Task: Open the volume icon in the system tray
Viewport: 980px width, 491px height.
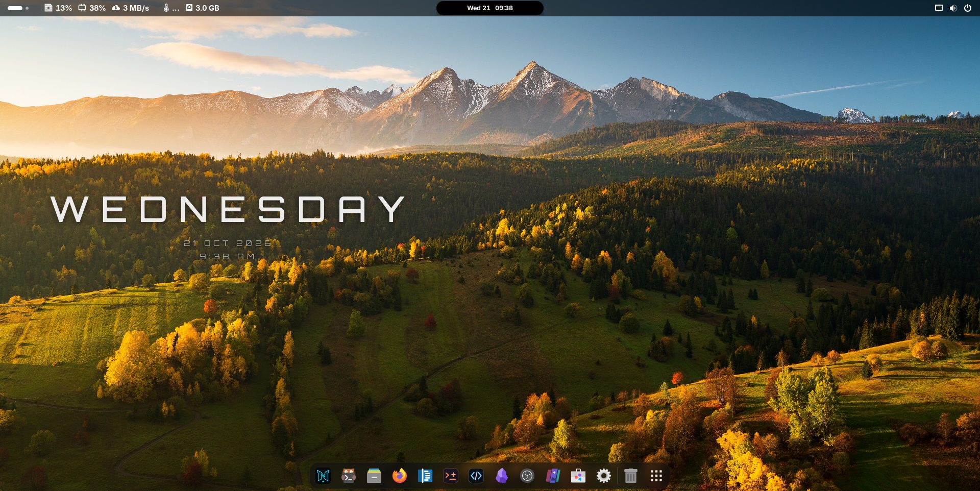Action: 953,8
